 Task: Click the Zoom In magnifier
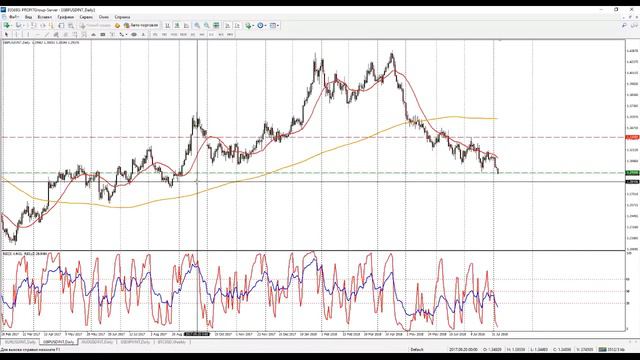[197, 25]
